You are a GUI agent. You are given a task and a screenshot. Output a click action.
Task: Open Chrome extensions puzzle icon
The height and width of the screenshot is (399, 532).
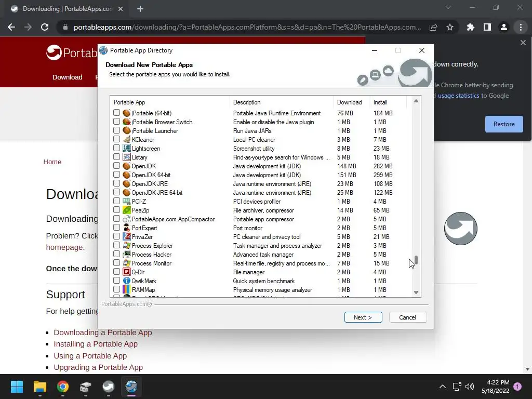click(x=471, y=27)
